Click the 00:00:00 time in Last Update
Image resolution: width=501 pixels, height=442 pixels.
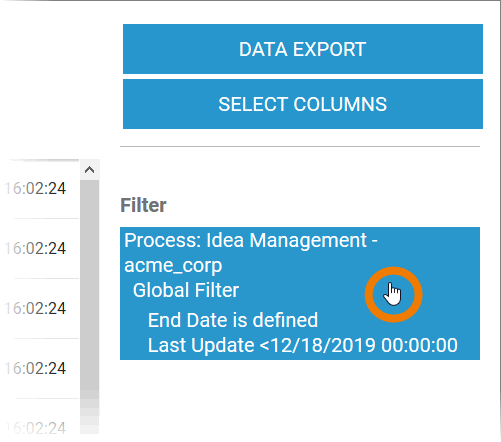[419, 345]
